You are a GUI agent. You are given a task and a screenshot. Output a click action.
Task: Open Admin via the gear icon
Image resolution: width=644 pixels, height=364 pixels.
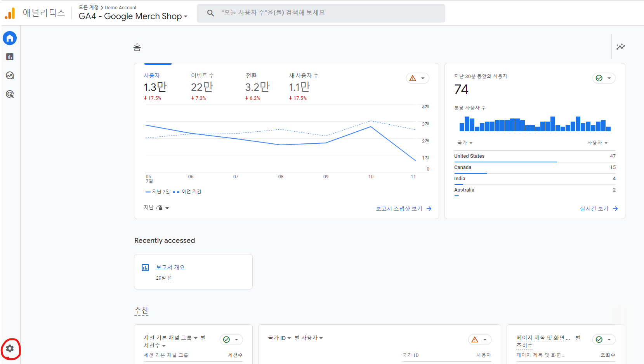click(9, 349)
